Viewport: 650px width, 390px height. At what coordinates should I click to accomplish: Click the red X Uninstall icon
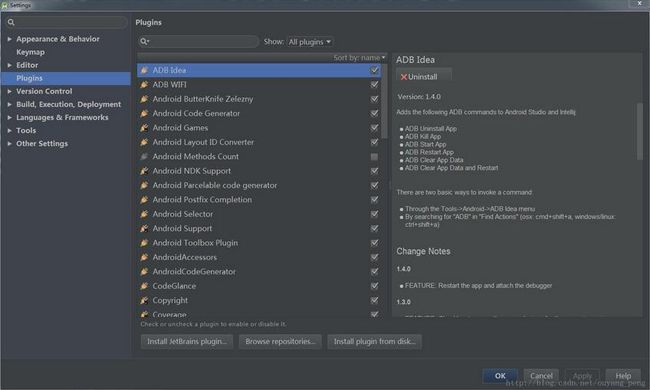403,77
